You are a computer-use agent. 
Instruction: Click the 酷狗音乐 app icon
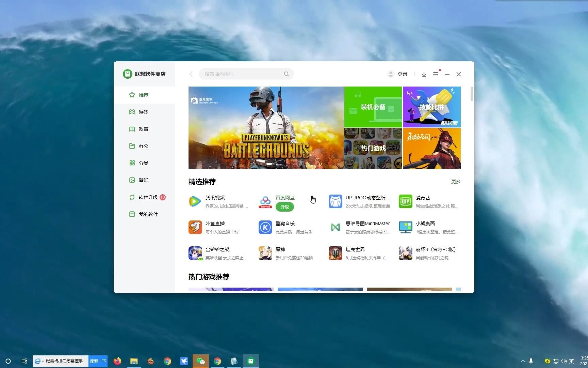(265, 227)
